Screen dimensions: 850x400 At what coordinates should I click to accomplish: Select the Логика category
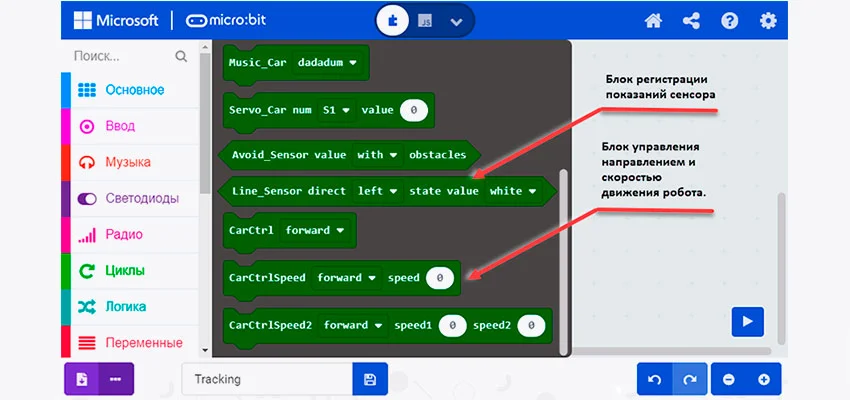pyautogui.click(x=126, y=306)
